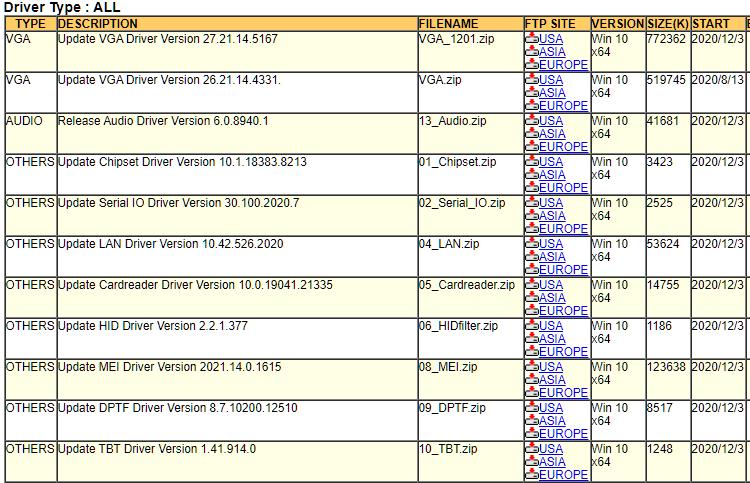Click the download icon beside EUROPE for VGA_1201.zip
This screenshot has height=483, width=750.
tap(532, 65)
